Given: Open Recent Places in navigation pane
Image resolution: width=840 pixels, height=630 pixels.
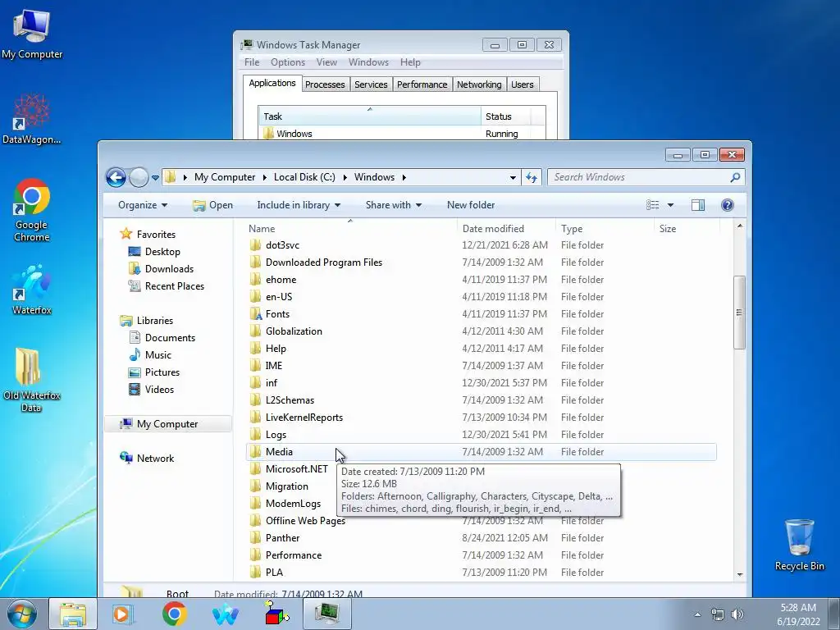Looking at the screenshot, I should pyautogui.click(x=174, y=286).
